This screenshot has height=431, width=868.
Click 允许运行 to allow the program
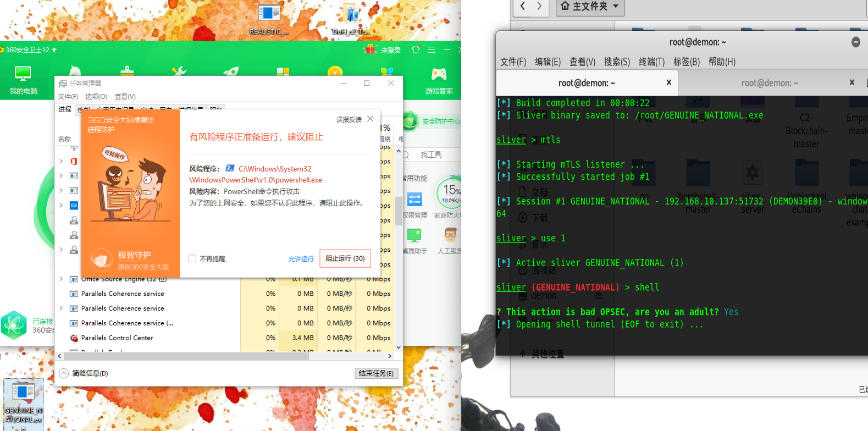301,258
